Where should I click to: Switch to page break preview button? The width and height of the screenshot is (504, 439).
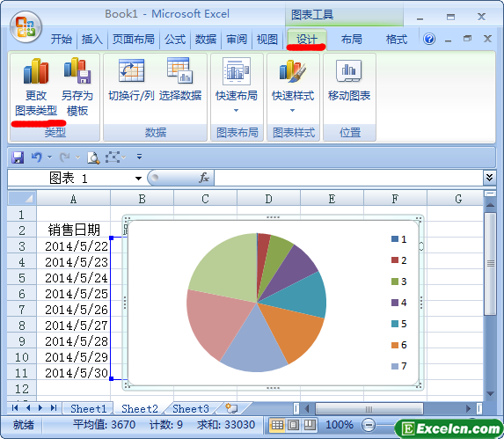coord(310,425)
